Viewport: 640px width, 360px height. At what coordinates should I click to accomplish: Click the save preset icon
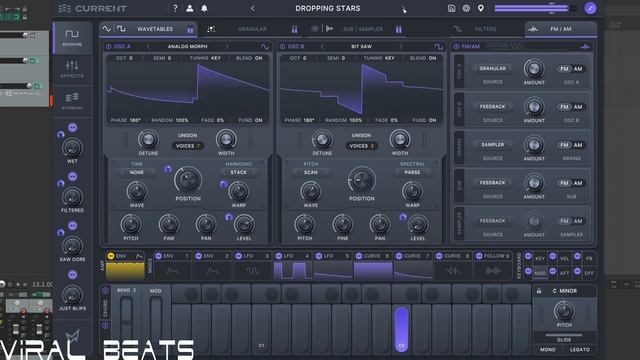pyautogui.click(x=451, y=8)
